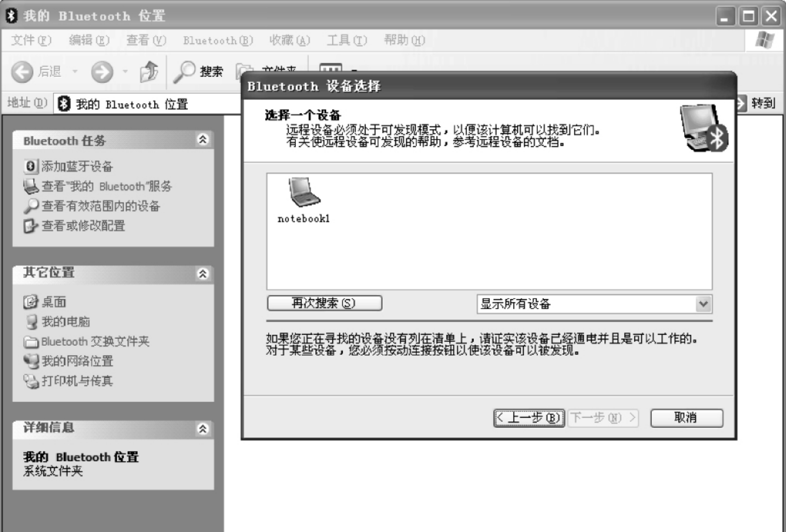Click the Back arrow toolbar icon
Screen dimensions: 786x532
pyautogui.click(x=22, y=72)
